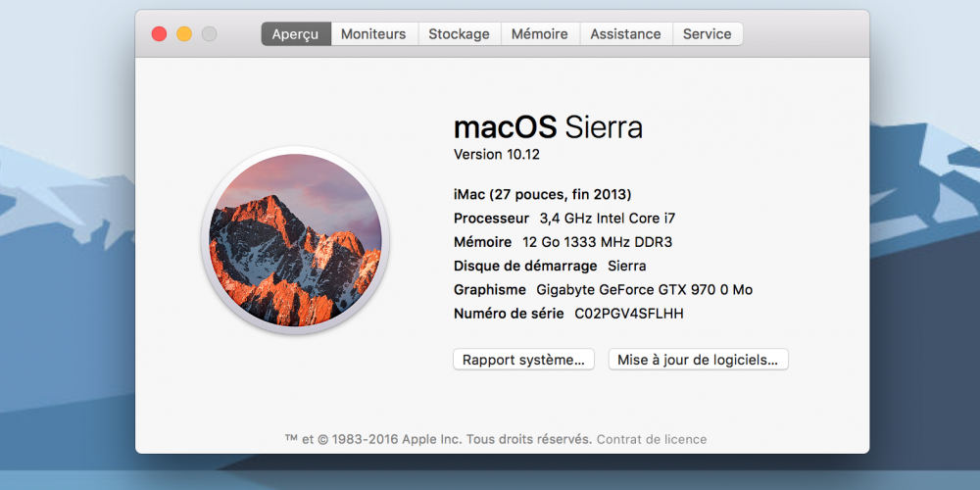Switch to the Aperçu tab
980x490 pixels.
[296, 33]
